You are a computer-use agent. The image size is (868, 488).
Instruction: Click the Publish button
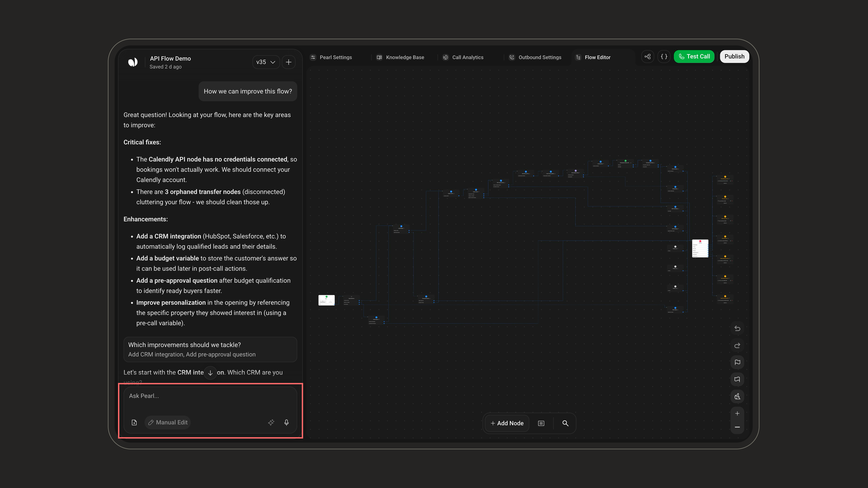click(x=735, y=57)
